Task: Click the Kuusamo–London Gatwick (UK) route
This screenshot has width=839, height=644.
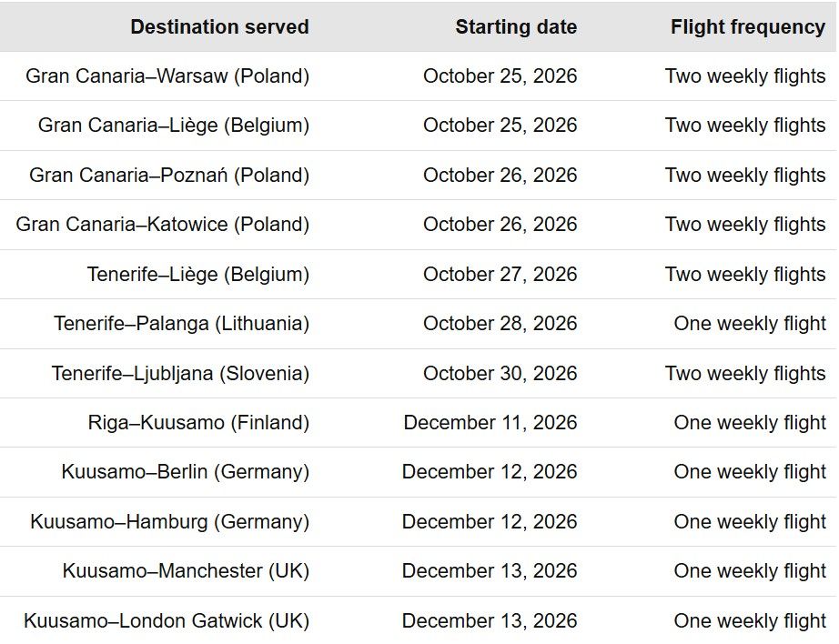Action: pos(167,621)
